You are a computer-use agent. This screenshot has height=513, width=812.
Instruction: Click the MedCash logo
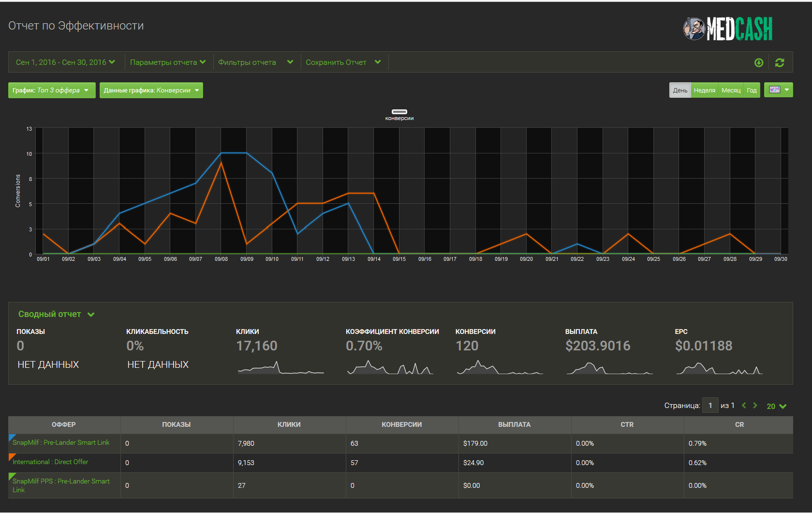tap(728, 29)
